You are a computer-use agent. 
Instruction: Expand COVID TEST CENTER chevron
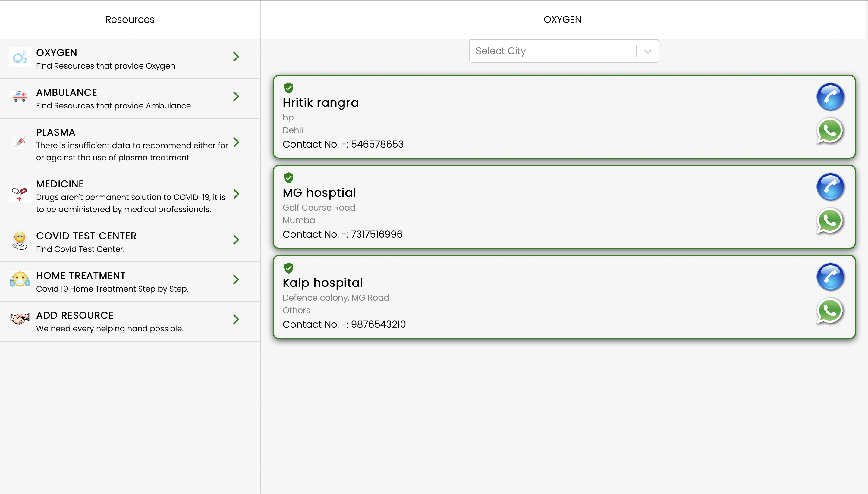pos(236,240)
